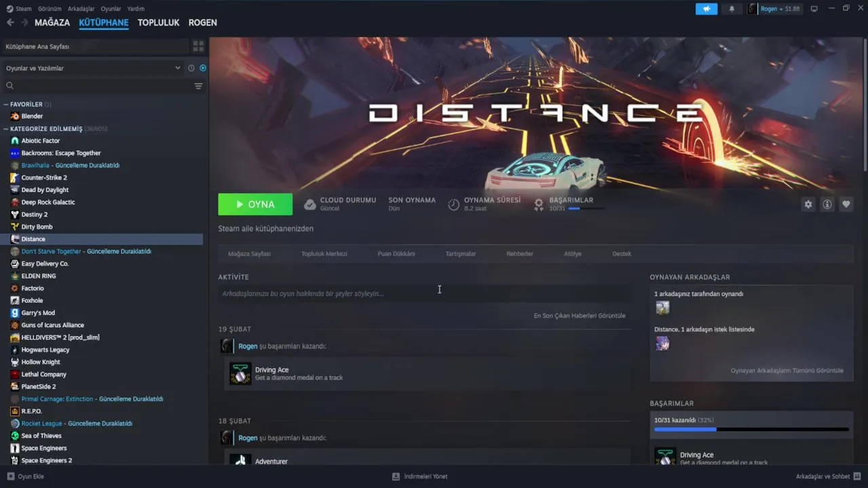Open Tartışmalar link
The width and height of the screenshot is (868, 488).
point(460,253)
